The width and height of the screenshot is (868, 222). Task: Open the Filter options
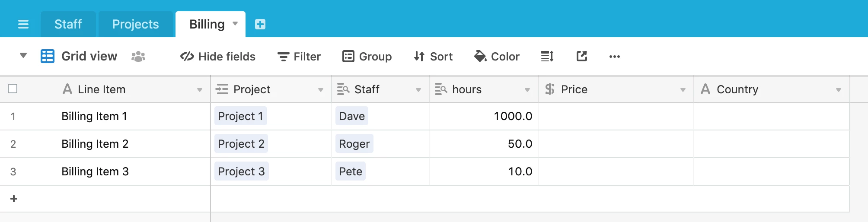click(x=299, y=57)
